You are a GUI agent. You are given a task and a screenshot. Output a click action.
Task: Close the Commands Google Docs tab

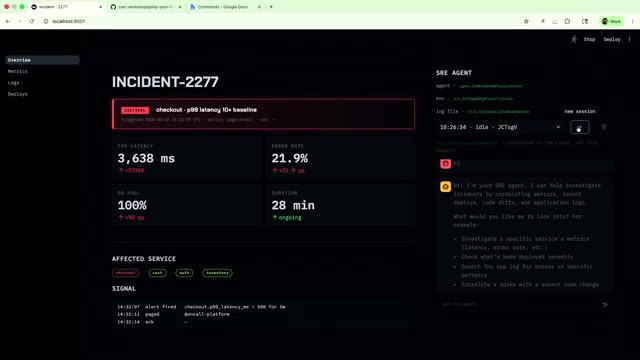[259, 7]
